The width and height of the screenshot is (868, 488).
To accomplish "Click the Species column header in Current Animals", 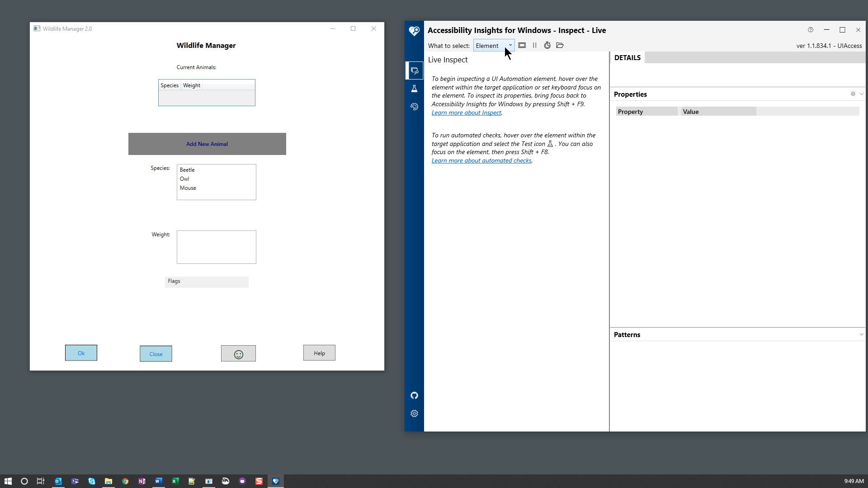I will click(170, 85).
